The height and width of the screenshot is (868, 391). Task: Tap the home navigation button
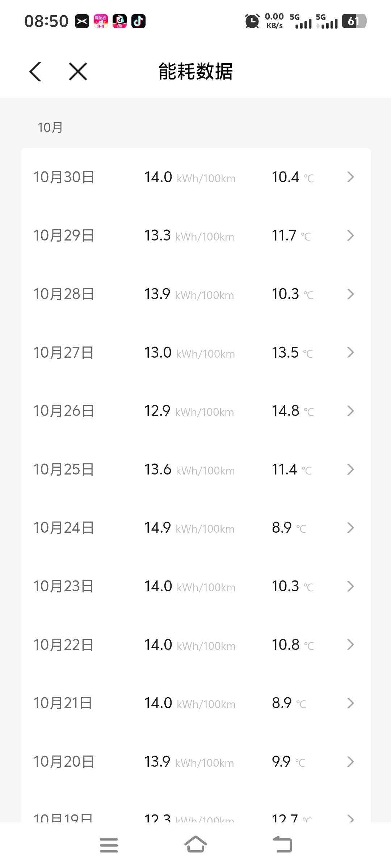pyautogui.click(x=195, y=845)
